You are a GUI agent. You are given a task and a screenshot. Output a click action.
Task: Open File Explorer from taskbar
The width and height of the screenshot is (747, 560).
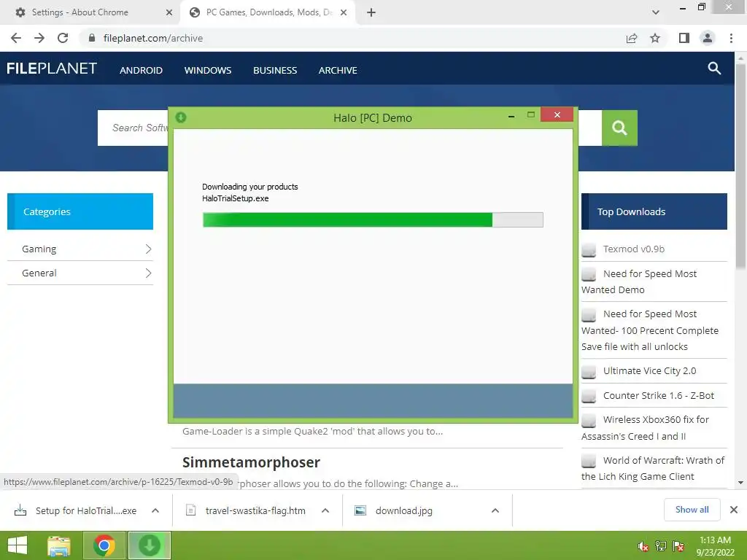point(58,545)
